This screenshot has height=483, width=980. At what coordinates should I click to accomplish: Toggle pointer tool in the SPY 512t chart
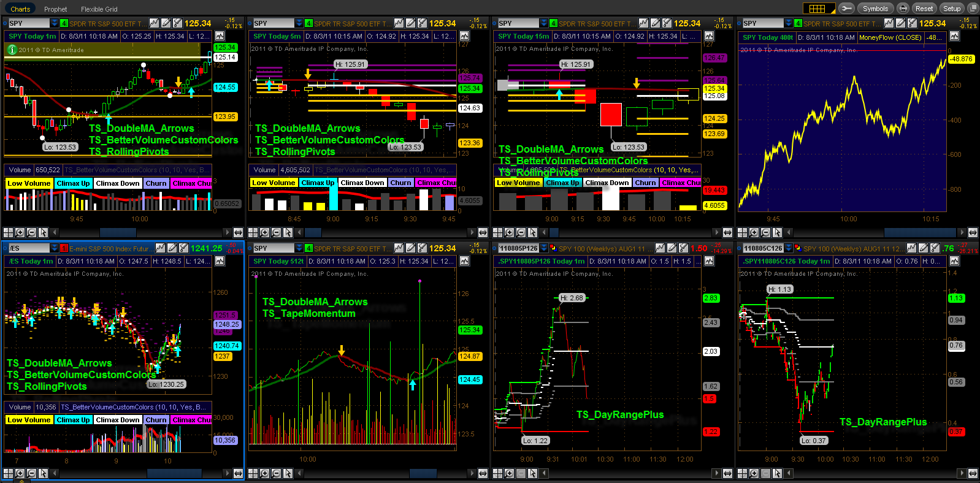coord(288,473)
